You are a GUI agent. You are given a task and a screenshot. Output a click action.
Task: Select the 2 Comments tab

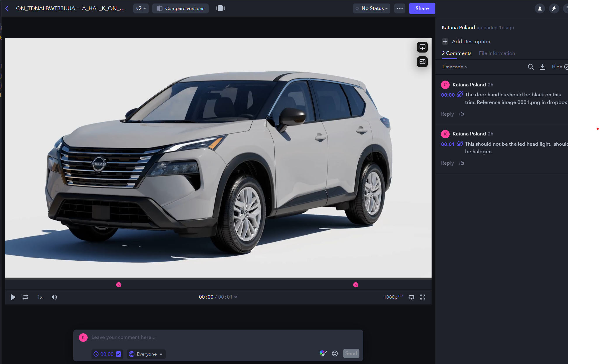pos(456,53)
